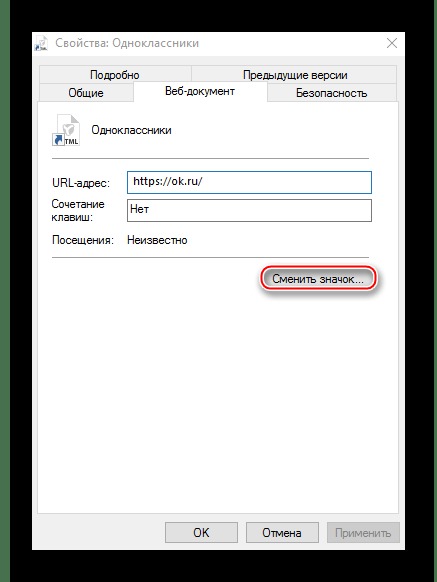Click the Неизвестно visits value

tap(157, 240)
